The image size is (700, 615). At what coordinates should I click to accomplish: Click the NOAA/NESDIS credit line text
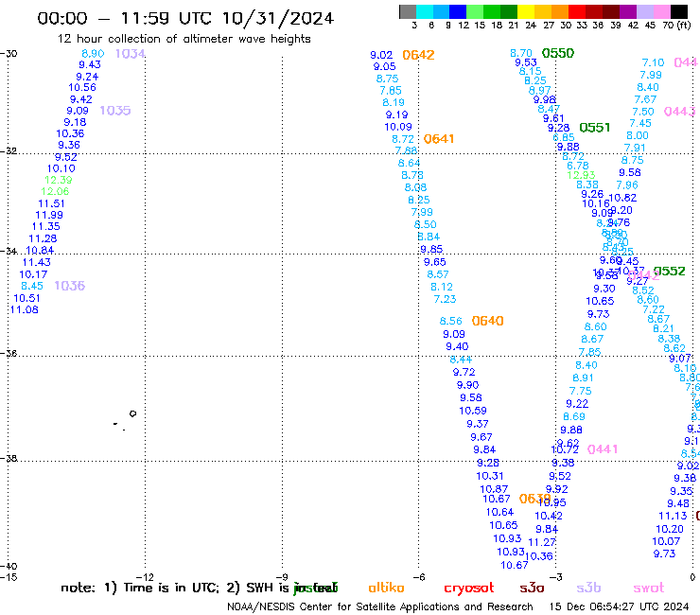click(380, 607)
